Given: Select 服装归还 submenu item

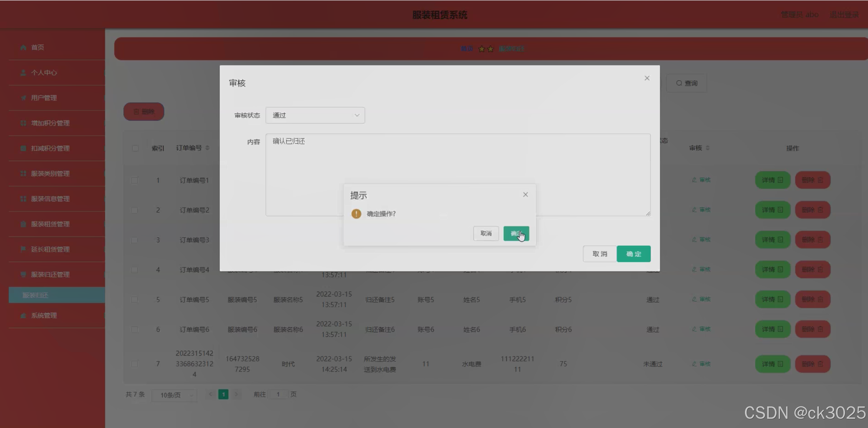Looking at the screenshot, I should pyautogui.click(x=35, y=295).
